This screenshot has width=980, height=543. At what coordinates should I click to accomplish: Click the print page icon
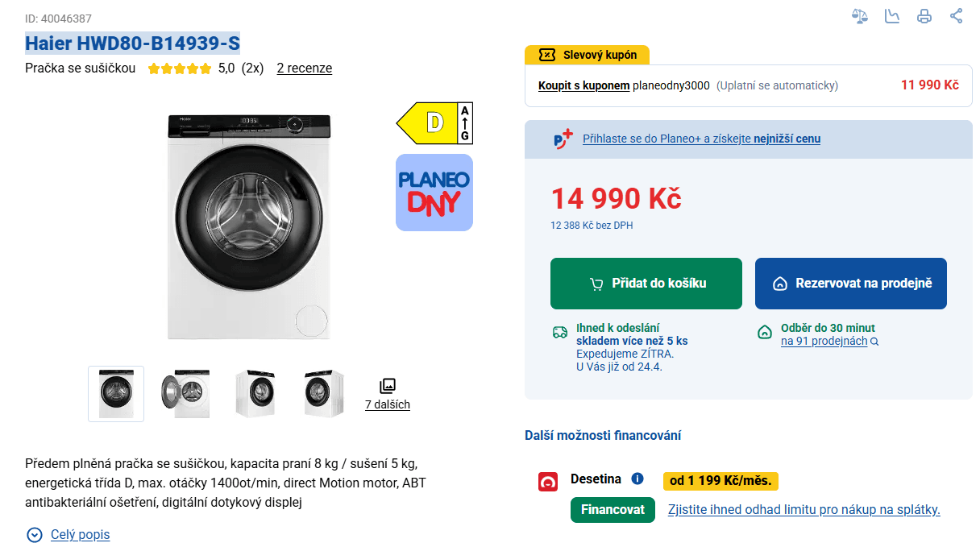click(924, 16)
